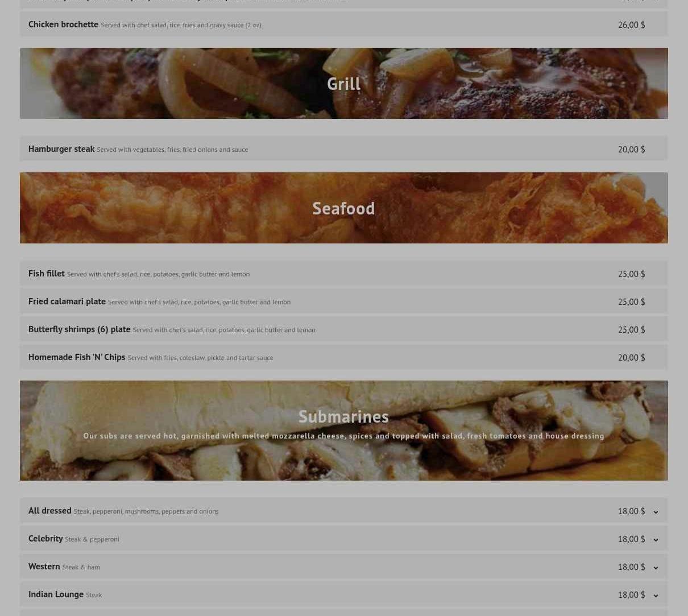
Task: Select the All dressed submarine title
Action: (x=50, y=511)
